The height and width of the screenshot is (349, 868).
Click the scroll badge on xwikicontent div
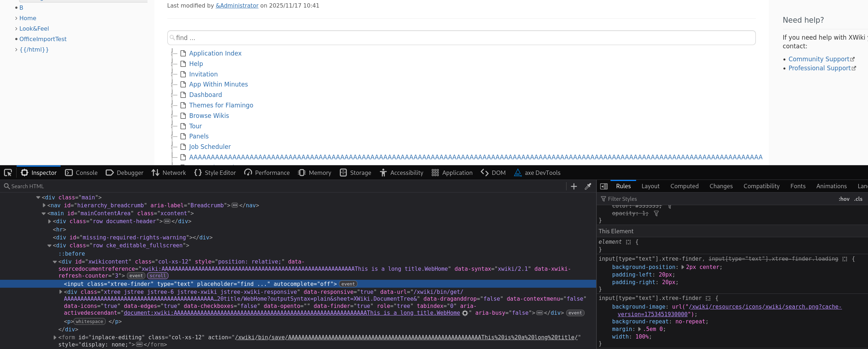[158, 276]
